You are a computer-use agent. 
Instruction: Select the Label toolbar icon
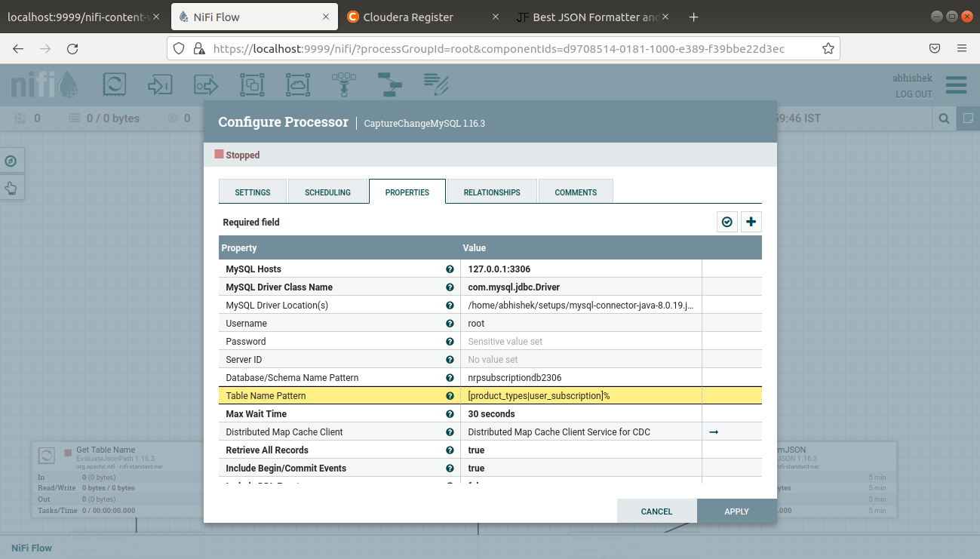(436, 84)
